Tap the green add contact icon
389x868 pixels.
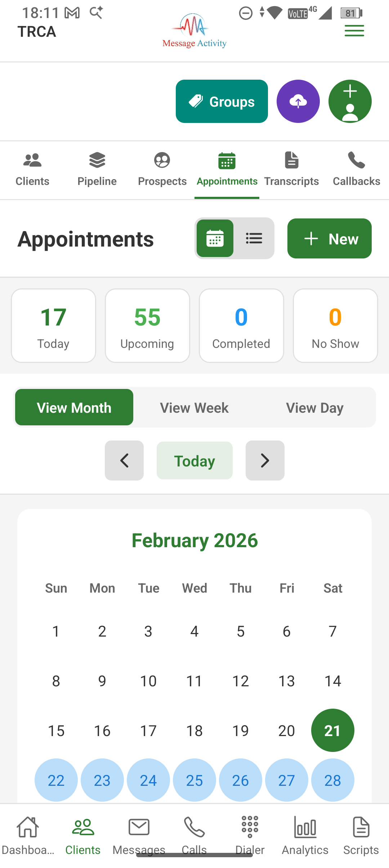[350, 101]
